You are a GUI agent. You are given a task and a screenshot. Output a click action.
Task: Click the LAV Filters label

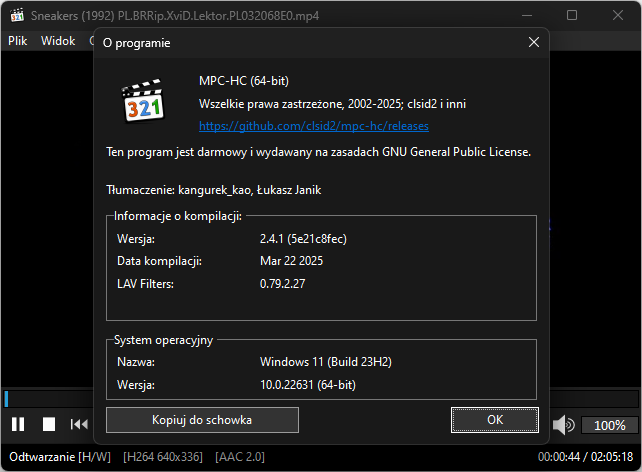(x=145, y=284)
